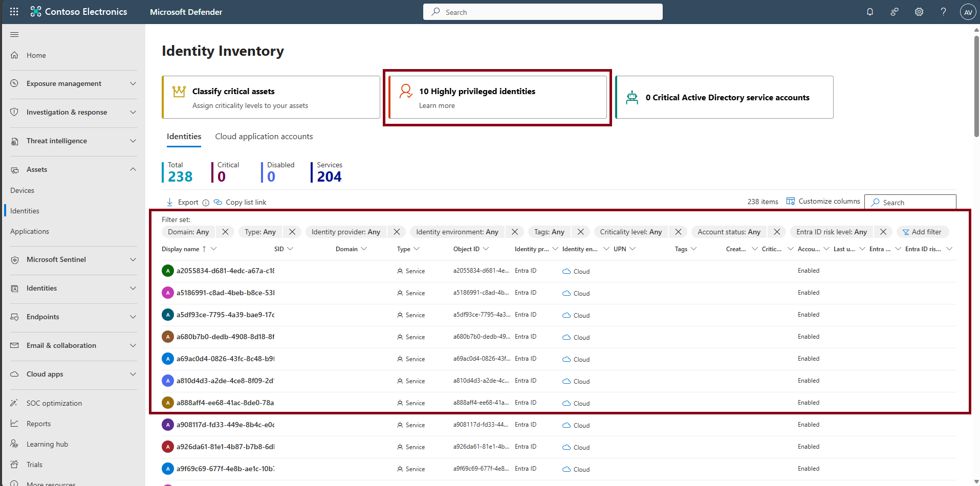Viewport: 980px width, 486px height.
Task: Click the info icon next to Export
Action: [x=206, y=203]
